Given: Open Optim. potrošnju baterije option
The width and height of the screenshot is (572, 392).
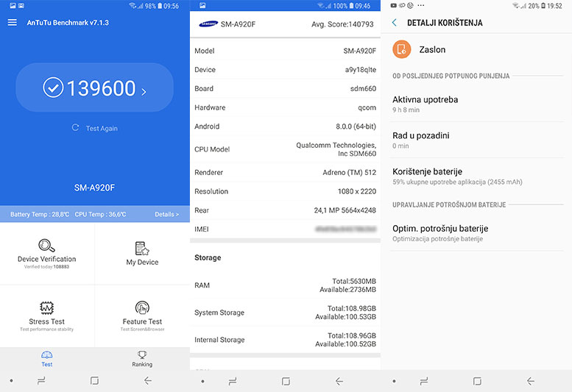Looking at the screenshot, I should (x=476, y=233).
